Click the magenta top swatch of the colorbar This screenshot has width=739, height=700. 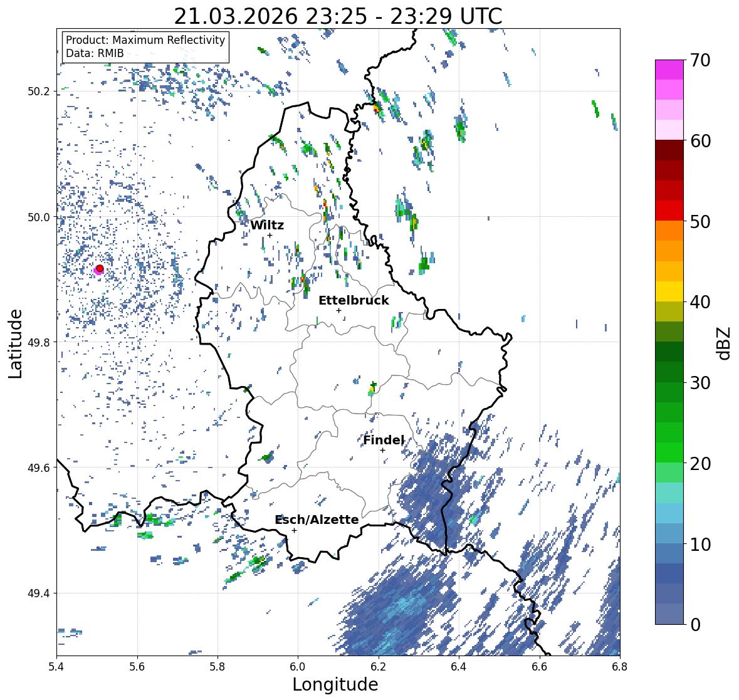coord(669,70)
